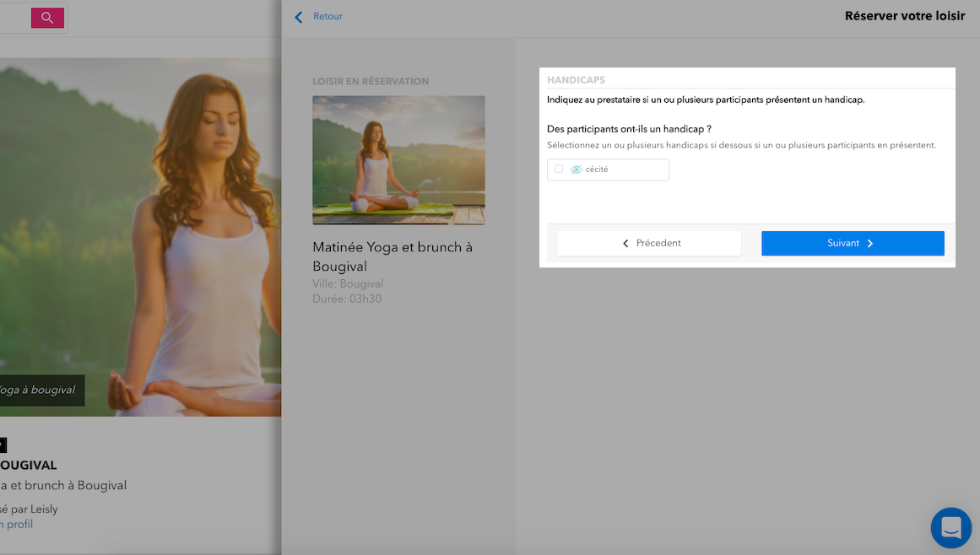980x555 pixels.
Task: Open the chat bubble widget
Action: click(x=950, y=527)
